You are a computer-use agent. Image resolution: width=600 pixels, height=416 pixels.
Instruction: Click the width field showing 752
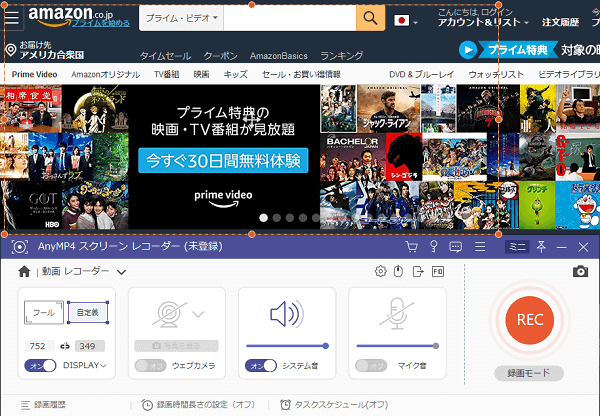click(40, 346)
